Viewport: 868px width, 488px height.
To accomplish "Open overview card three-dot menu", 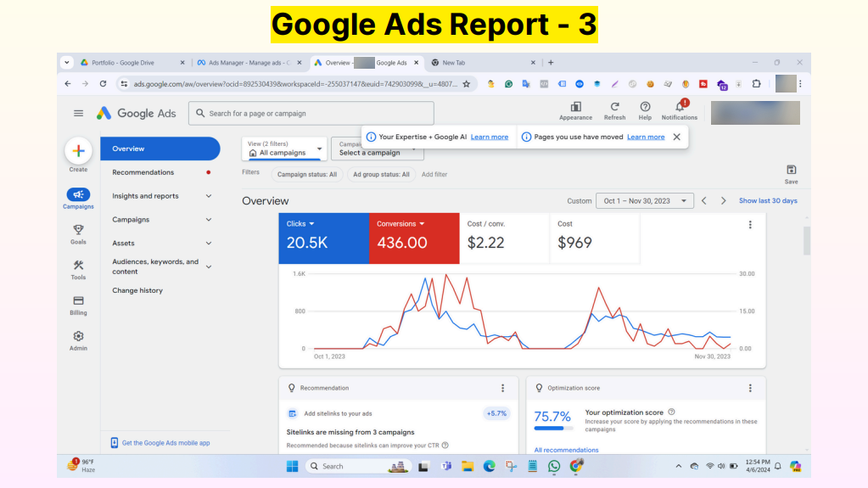I will [x=750, y=224].
